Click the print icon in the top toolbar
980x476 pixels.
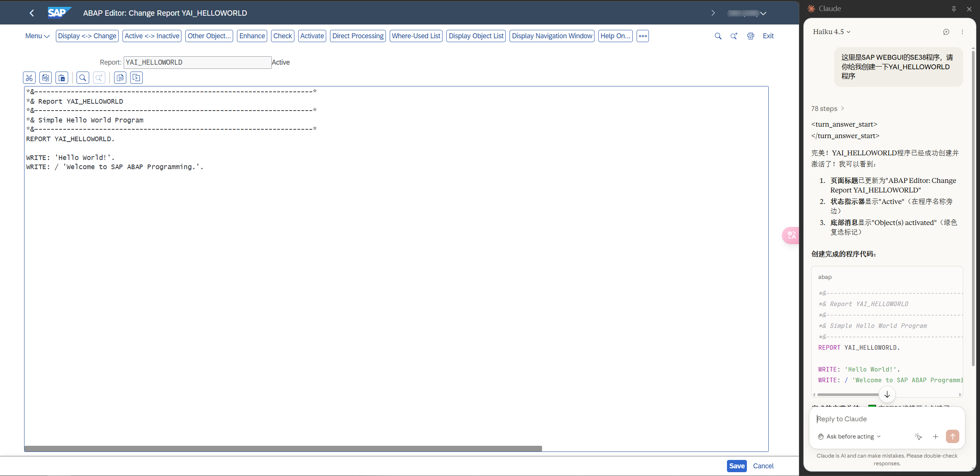[x=750, y=36]
